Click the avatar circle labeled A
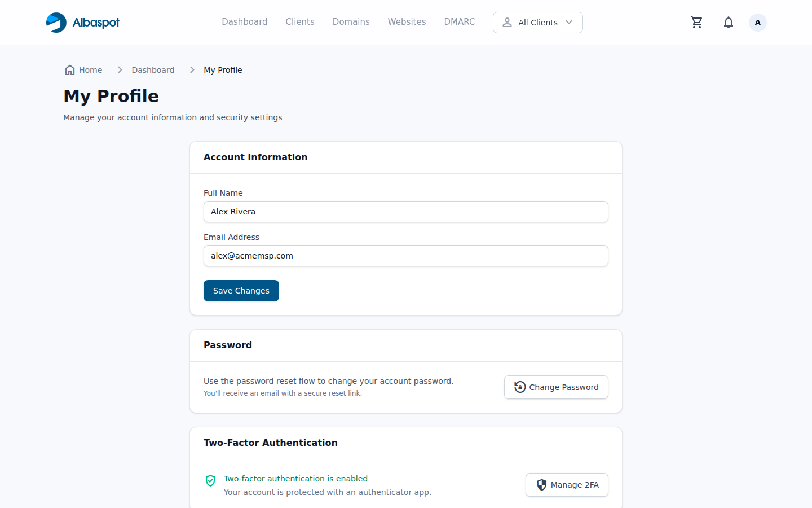812x508 pixels. pos(757,22)
